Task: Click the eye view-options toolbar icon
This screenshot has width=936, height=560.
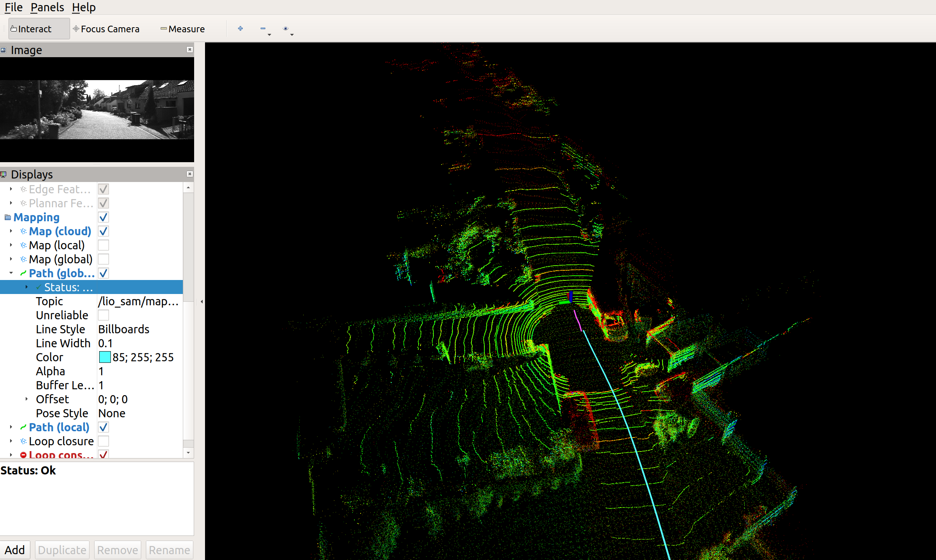Action: 286,28
